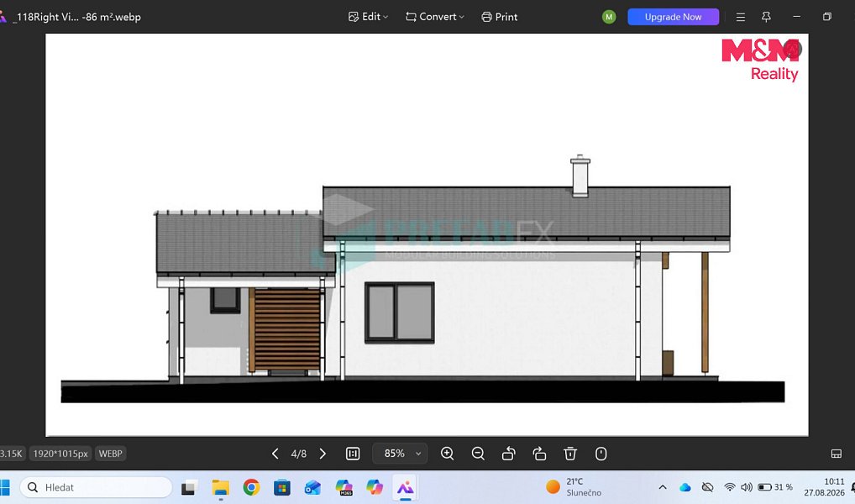
Task: Open the Edit dropdown menu
Action: click(368, 17)
